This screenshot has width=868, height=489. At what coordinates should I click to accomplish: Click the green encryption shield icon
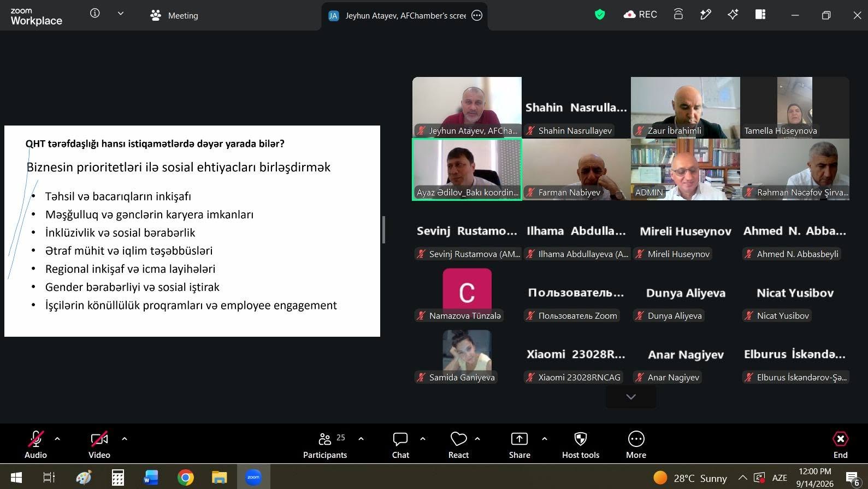pos(600,15)
